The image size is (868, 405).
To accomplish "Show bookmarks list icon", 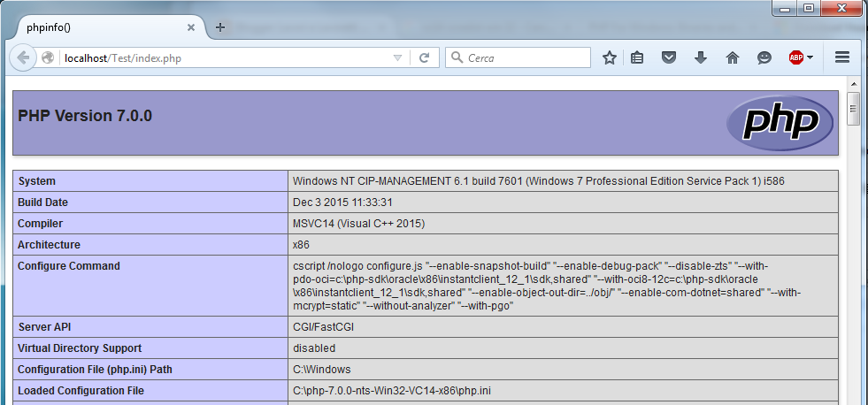I will (x=637, y=57).
